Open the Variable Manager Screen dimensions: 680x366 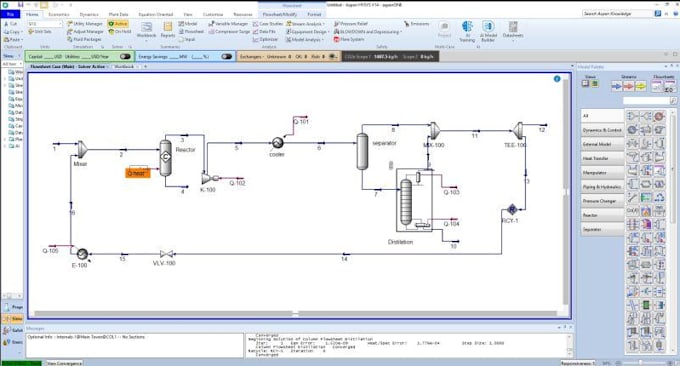point(228,24)
